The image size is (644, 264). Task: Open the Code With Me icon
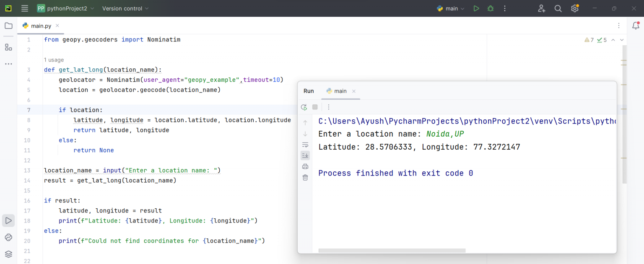pos(541,8)
